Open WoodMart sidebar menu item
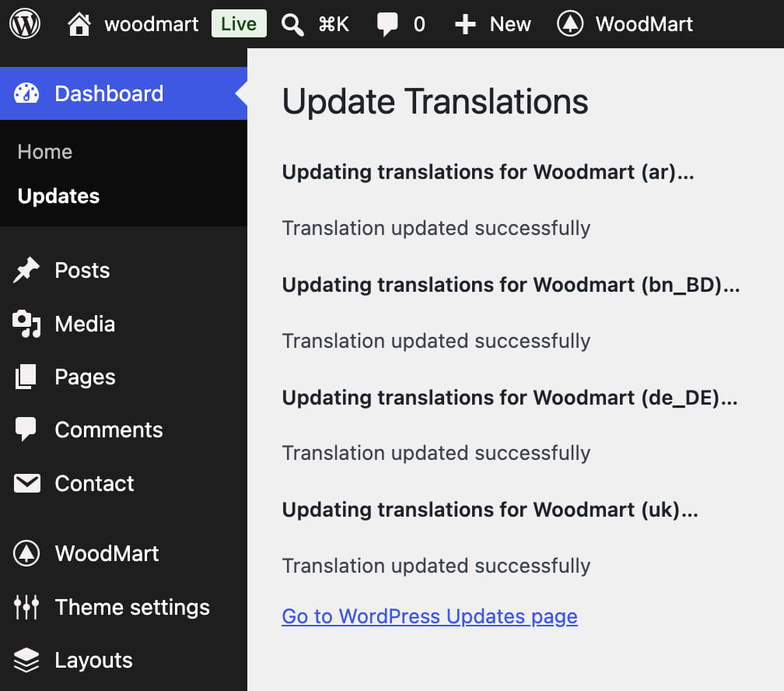The image size is (784, 691). (x=107, y=553)
